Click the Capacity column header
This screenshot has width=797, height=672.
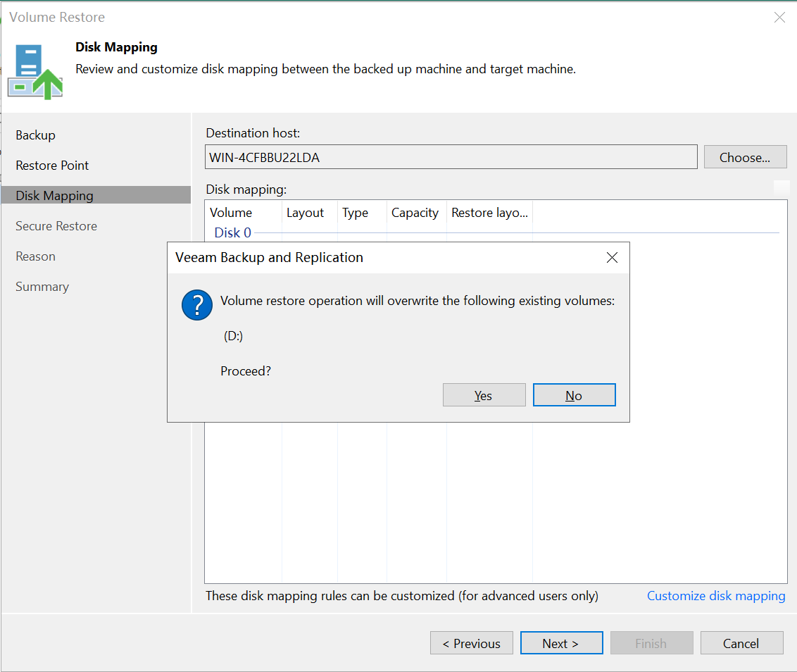point(417,213)
